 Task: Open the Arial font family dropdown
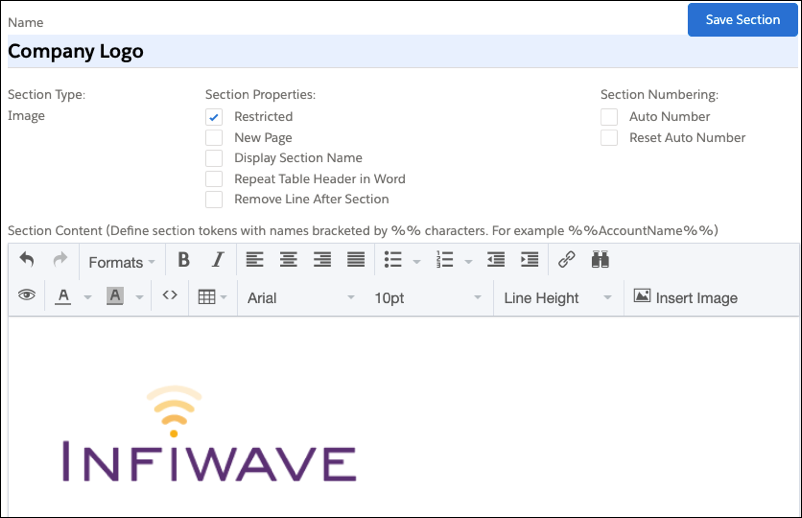[301, 298]
